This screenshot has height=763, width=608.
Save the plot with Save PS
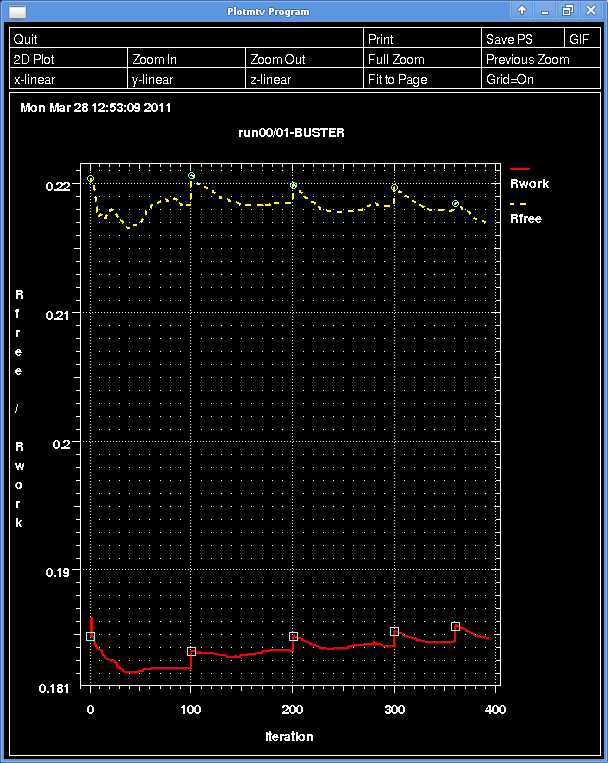[x=521, y=39]
